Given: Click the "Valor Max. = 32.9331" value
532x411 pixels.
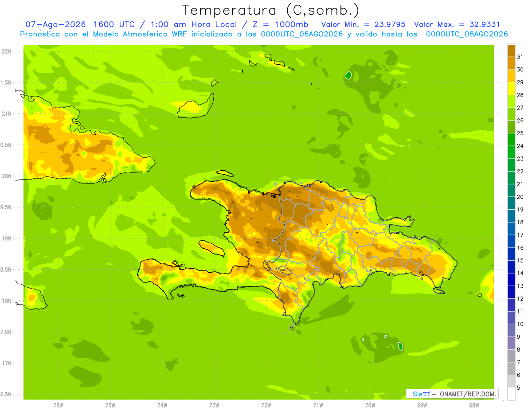Looking at the screenshot, I should click(x=457, y=24).
